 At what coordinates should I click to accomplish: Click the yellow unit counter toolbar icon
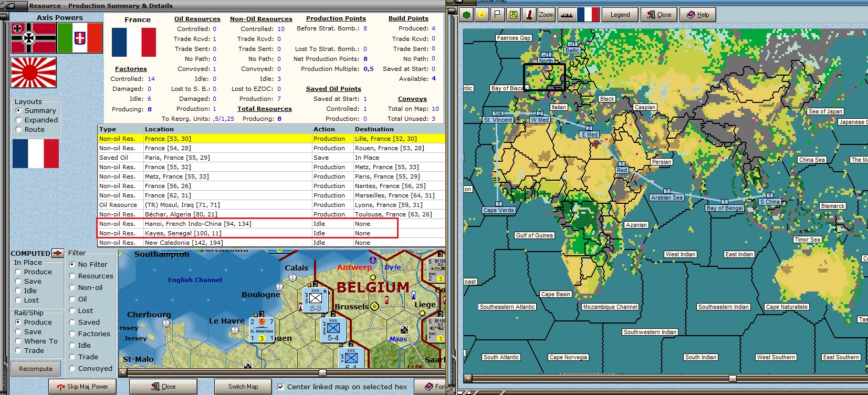pos(514,15)
